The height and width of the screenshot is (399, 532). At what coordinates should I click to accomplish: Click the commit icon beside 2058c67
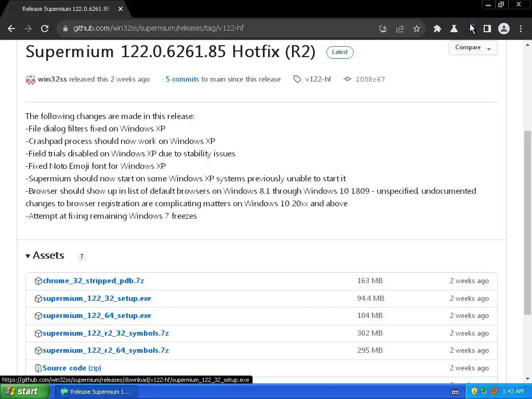pos(348,79)
